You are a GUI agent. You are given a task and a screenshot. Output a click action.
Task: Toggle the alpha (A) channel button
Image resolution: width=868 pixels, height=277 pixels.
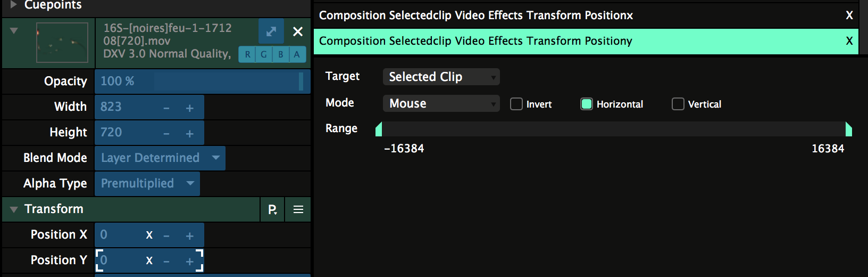pos(297,54)
